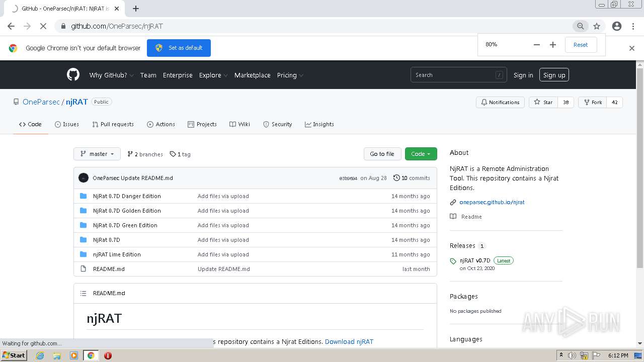Switch to Issues tab
The image size is (644, 362).
[x=66, y=124]
